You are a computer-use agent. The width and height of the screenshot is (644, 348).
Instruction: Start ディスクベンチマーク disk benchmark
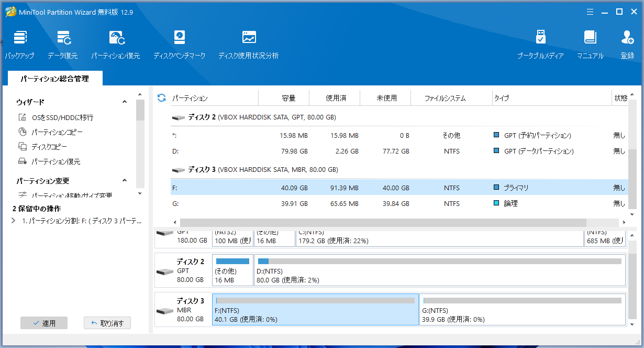tap(179, 45)
